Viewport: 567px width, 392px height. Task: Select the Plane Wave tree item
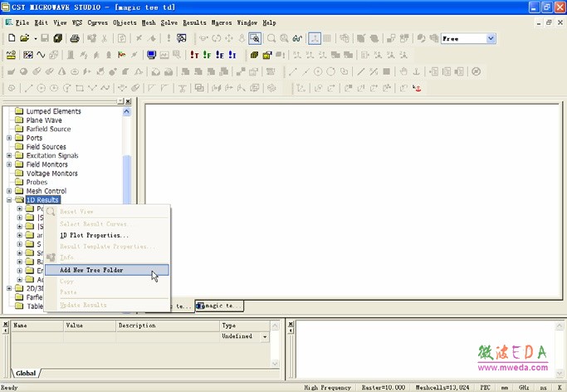44,120
